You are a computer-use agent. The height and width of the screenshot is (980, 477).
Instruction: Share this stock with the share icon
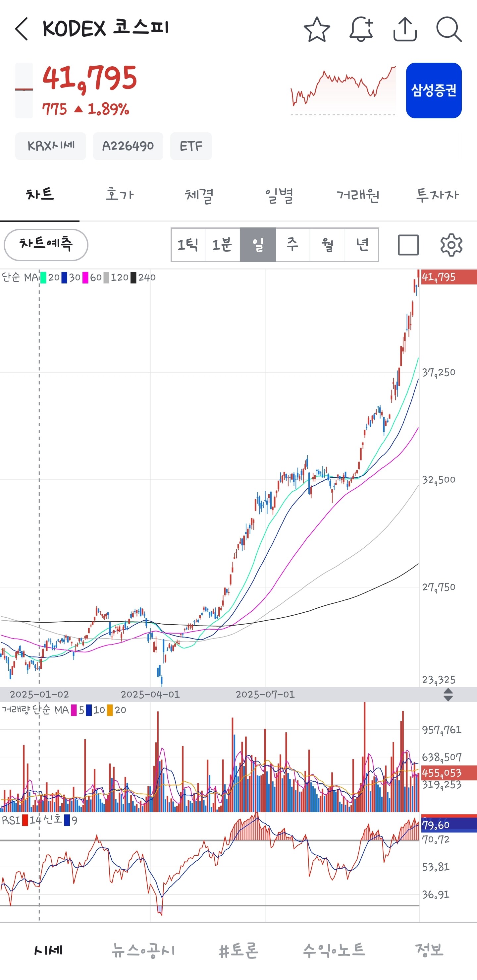pyautogui.click(x=405, y=29)
